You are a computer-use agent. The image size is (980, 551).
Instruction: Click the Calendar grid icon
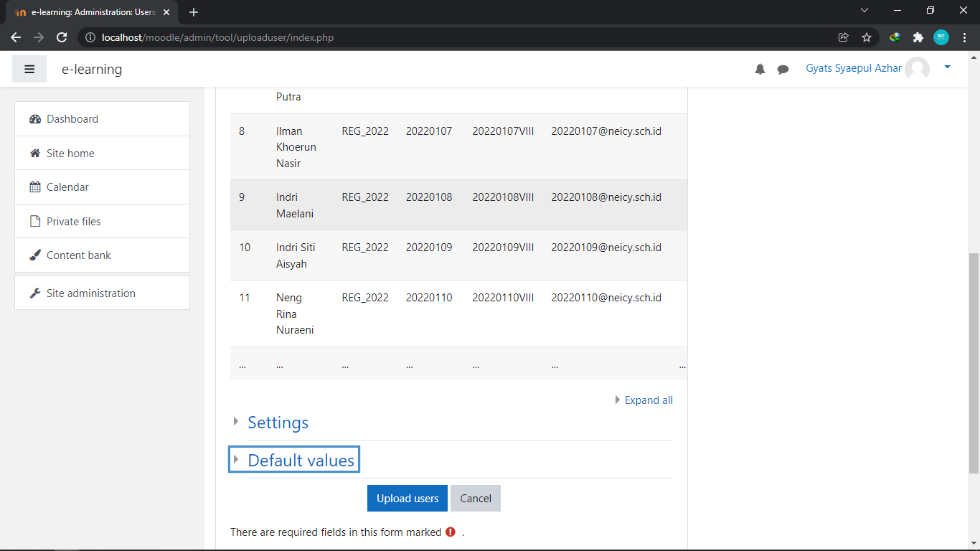tap(35, 187)
